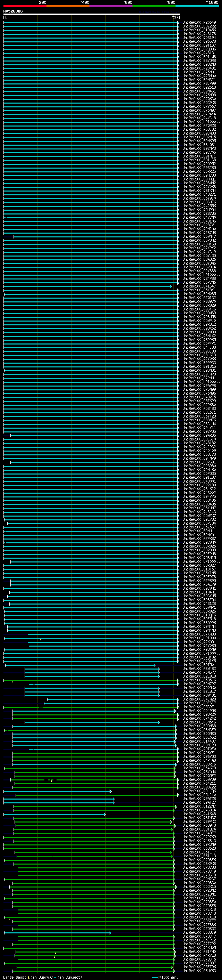
Task: Select label UniRef100_A6N5Y7
Action: 199,673
